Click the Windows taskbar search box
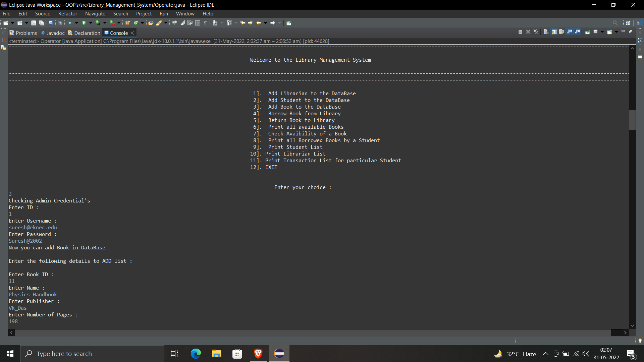 92,354
